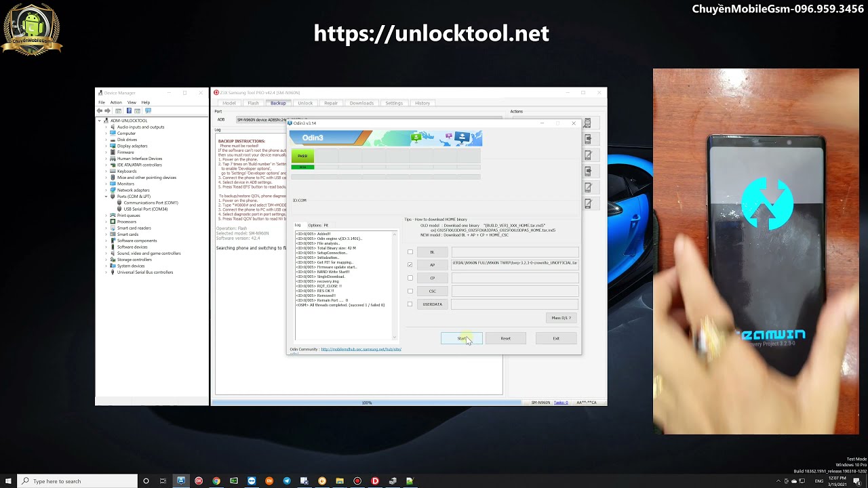Viewport: 868px width, 488px height.
Task: Click the Back arrow in Device Manager toolbar
Action: 100,110
